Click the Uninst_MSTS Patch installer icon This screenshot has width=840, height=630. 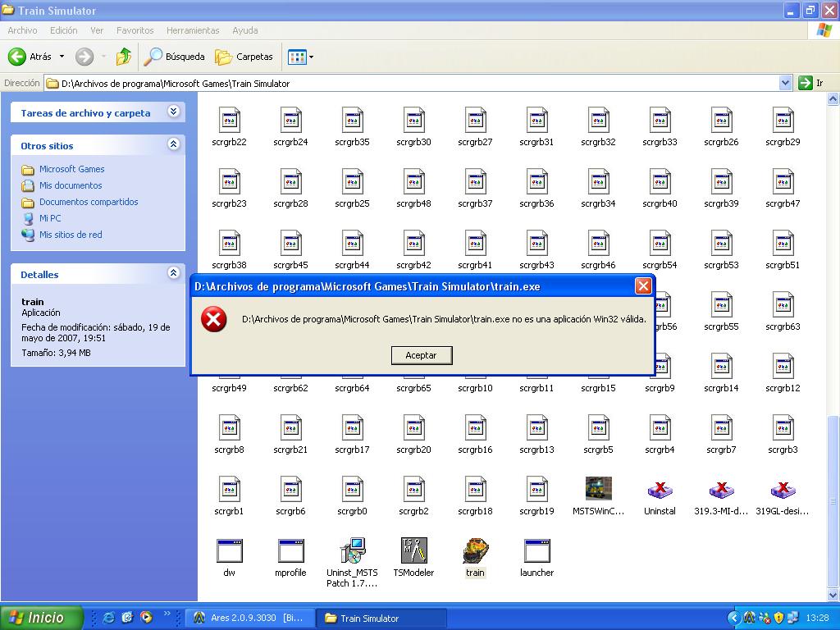(x=352, y=551)
